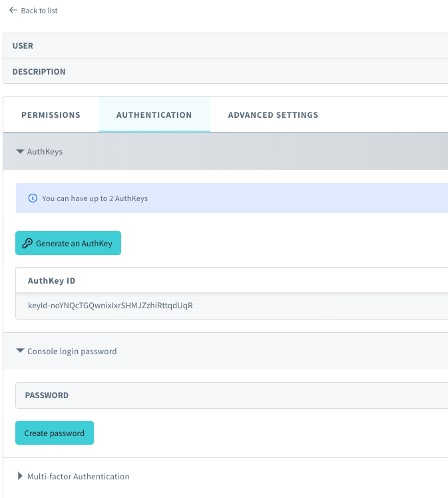Click the PASSWORD column header
Screen dimensions: 448x498
click(47, 395)
